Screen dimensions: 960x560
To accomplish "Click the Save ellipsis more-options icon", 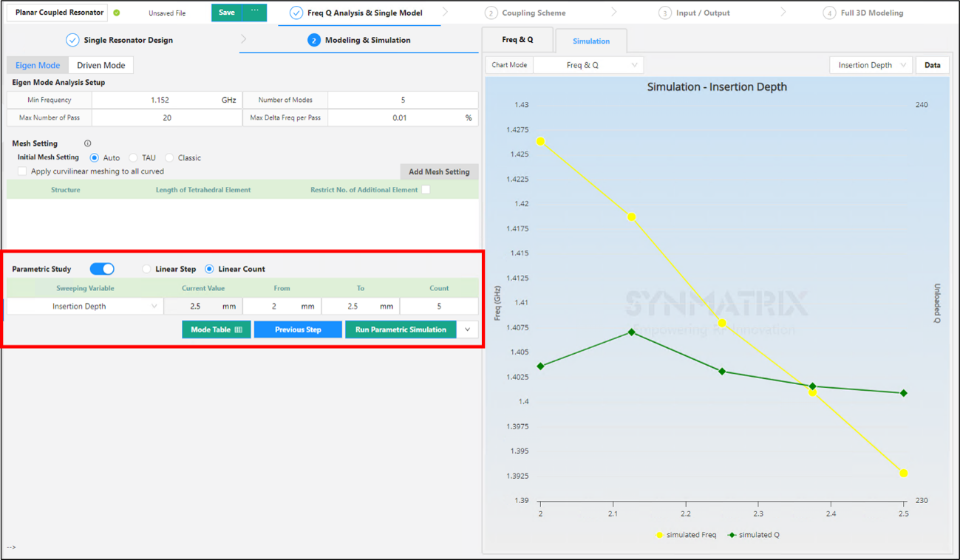I will pyautogui.click(x=255, y=12).
